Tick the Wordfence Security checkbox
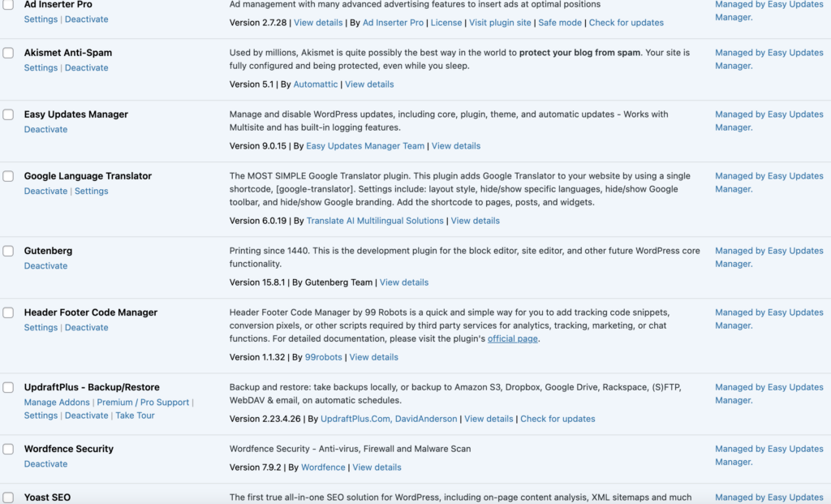 coord(8,449)
